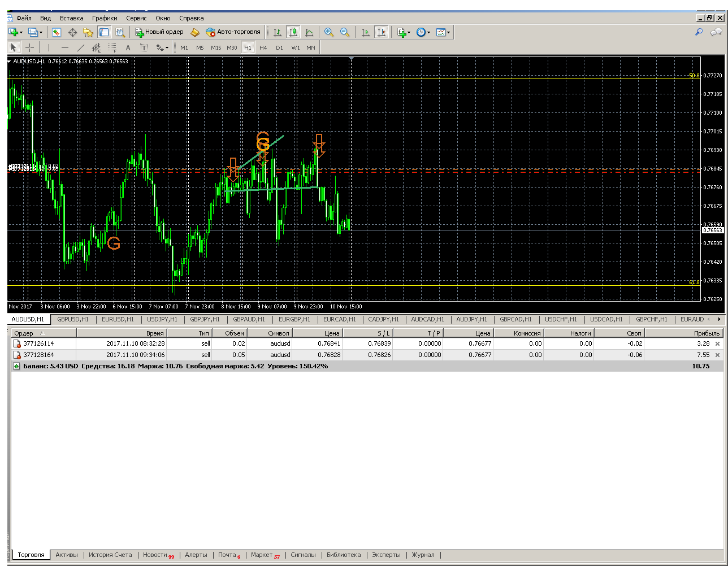Screen dimensions: 728x566
Task: Open the Графики menu
Action: (105, 18)
